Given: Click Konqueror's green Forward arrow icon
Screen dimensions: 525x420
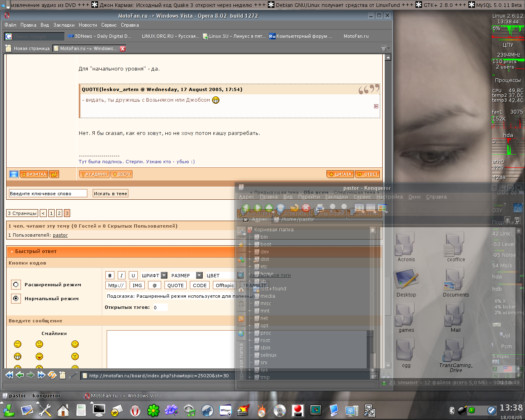Looking at the screenshot, I should [x=258, y=208].
